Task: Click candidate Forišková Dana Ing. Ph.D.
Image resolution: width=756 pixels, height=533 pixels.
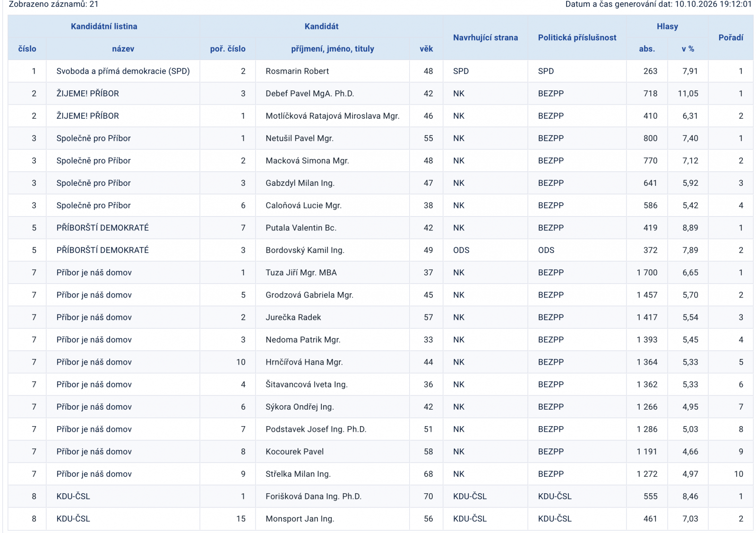Action: tap(313, 496)
